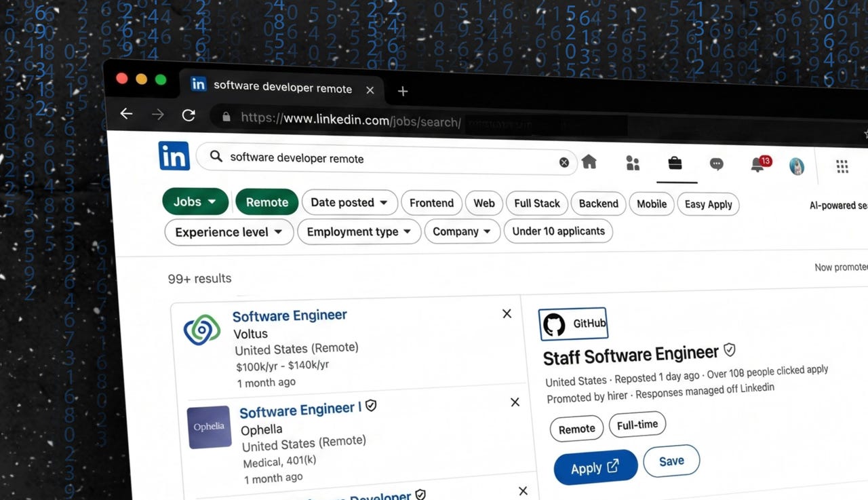The image size is (868, 500).
Task: Open My Network people icon
Action: (x=633, y=163)
